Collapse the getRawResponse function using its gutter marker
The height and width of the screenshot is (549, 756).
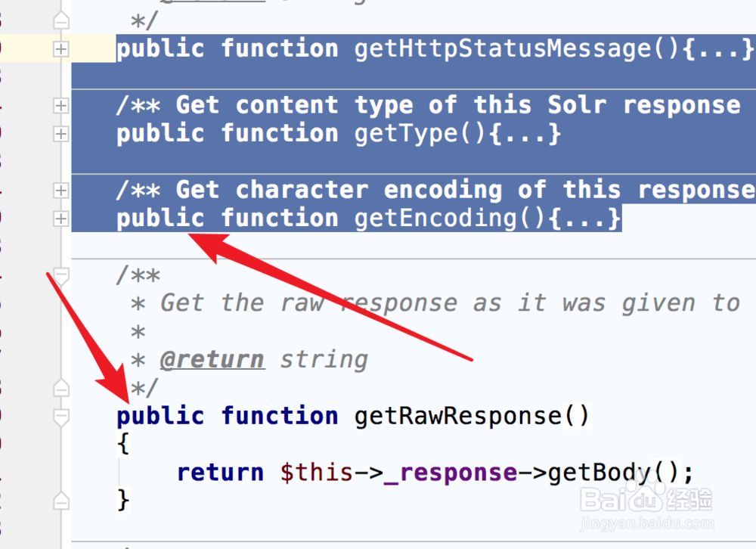(x=61, y=417)
